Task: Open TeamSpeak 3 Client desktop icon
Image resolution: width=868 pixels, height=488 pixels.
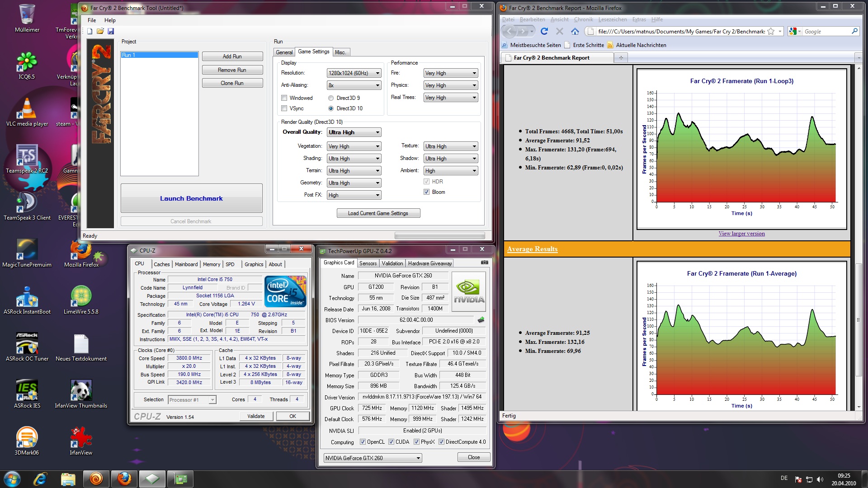Action: [27, 206]
